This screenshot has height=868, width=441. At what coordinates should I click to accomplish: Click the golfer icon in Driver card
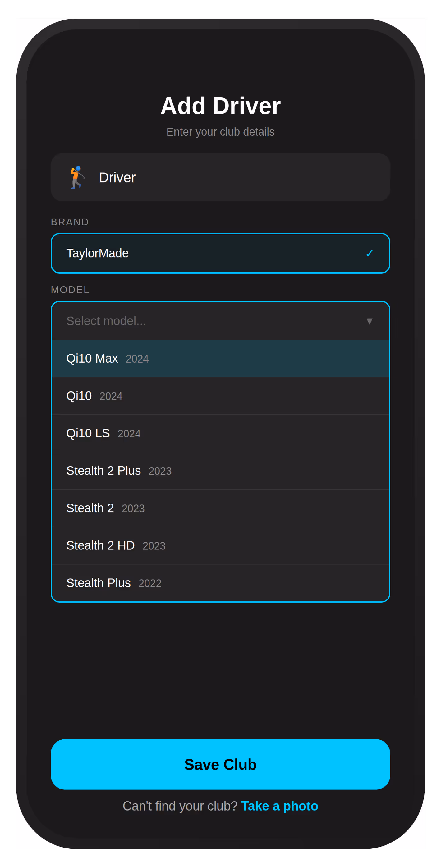[77, 177]
